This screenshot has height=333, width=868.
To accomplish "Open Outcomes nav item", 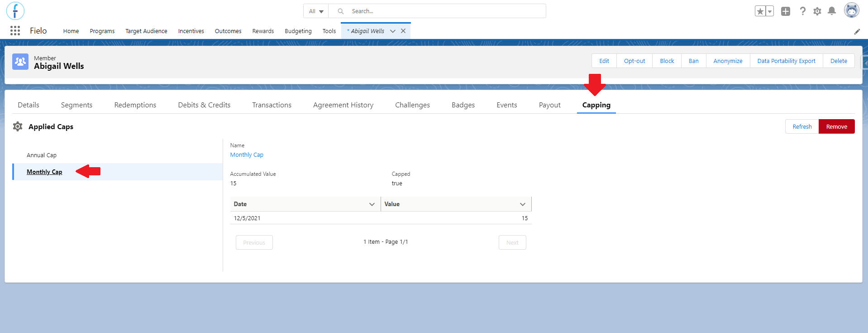I will 228,31.
